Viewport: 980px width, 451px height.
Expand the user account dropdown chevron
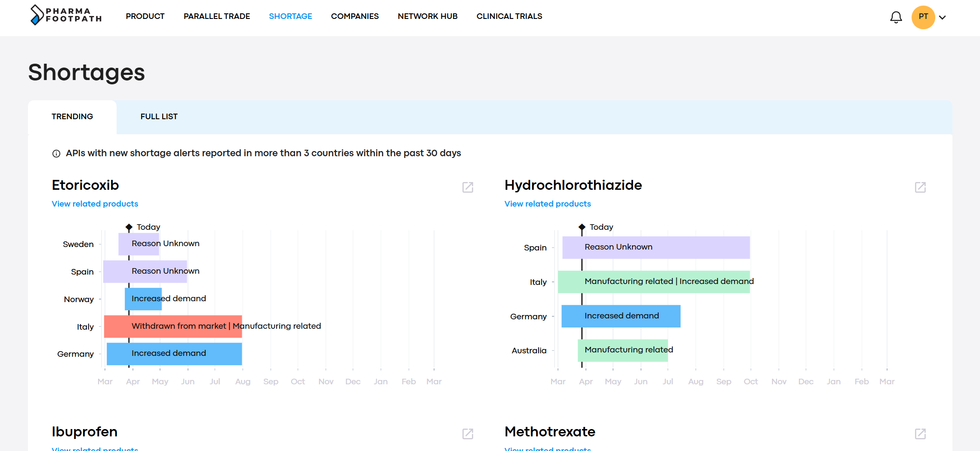click(943, 18)
